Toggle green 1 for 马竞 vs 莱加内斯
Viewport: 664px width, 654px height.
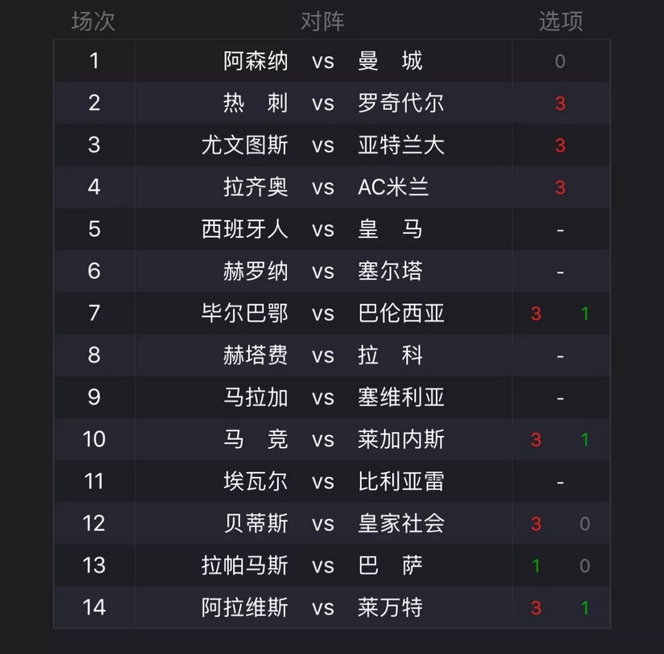coord(585,440)
